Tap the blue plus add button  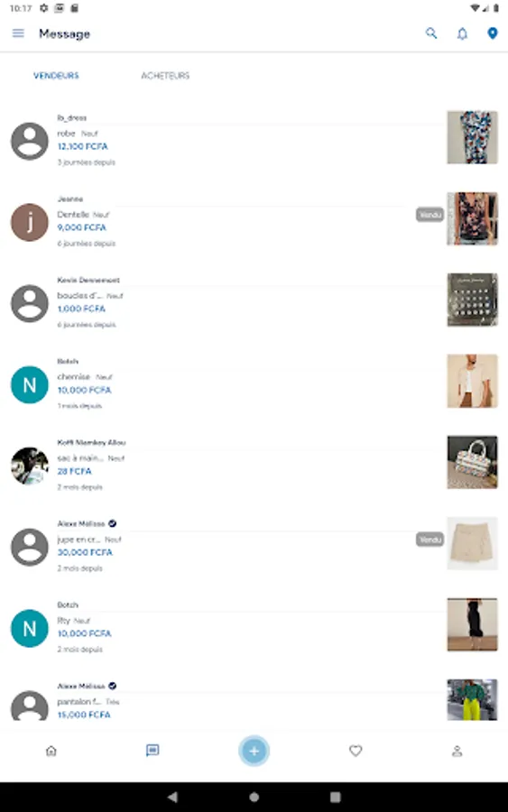(x=254, y=751)
